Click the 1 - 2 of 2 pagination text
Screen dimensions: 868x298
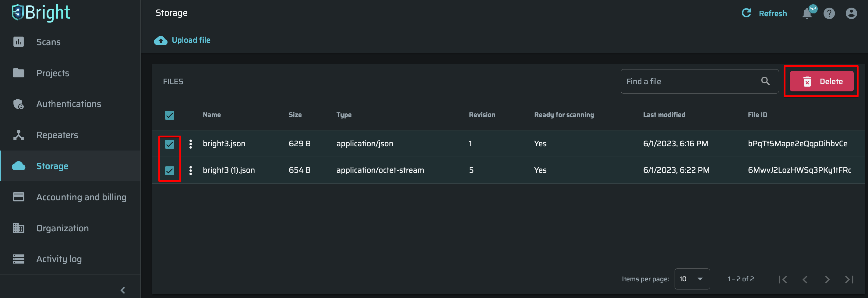click(741, 279)
